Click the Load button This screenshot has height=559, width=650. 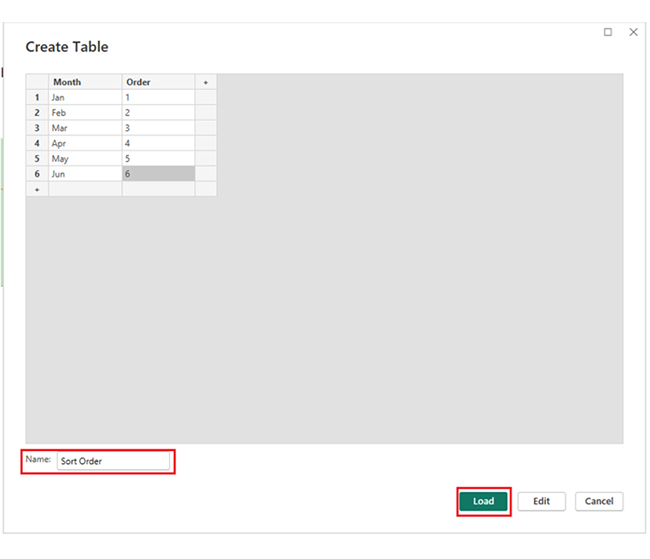pos(484,501)
